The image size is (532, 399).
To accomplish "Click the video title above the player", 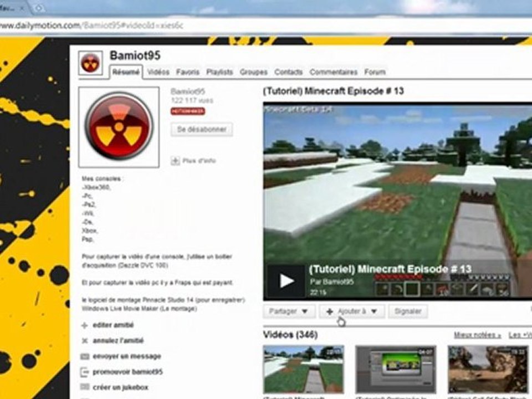I will click(x=333, y=91).
